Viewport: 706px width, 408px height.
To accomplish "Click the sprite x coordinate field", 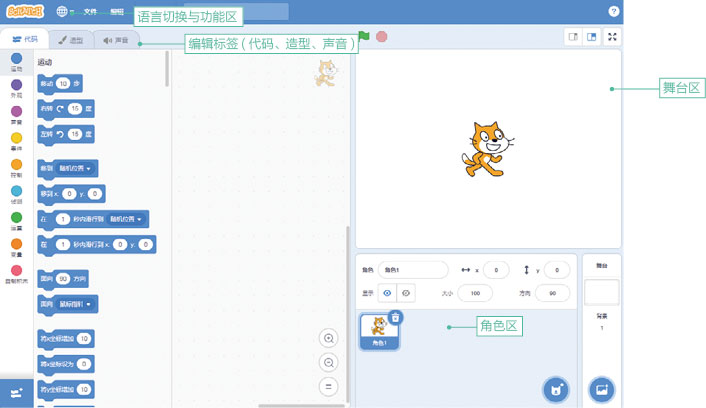I will click(496, 270).
